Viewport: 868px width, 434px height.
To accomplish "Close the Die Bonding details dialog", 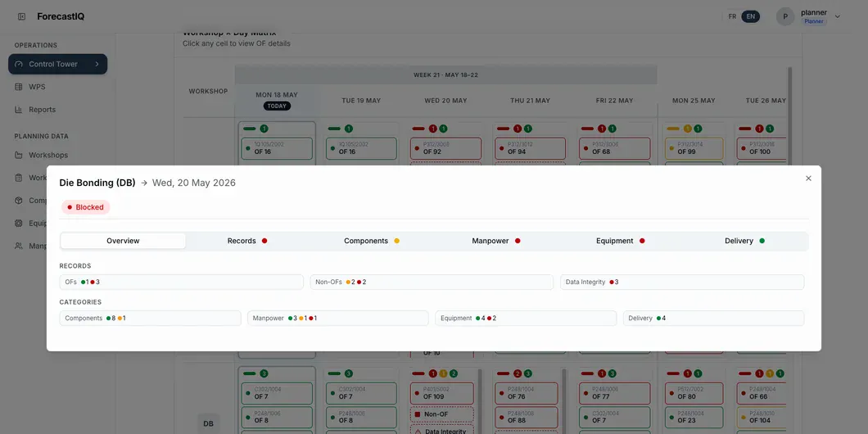I will coord(808,179).
